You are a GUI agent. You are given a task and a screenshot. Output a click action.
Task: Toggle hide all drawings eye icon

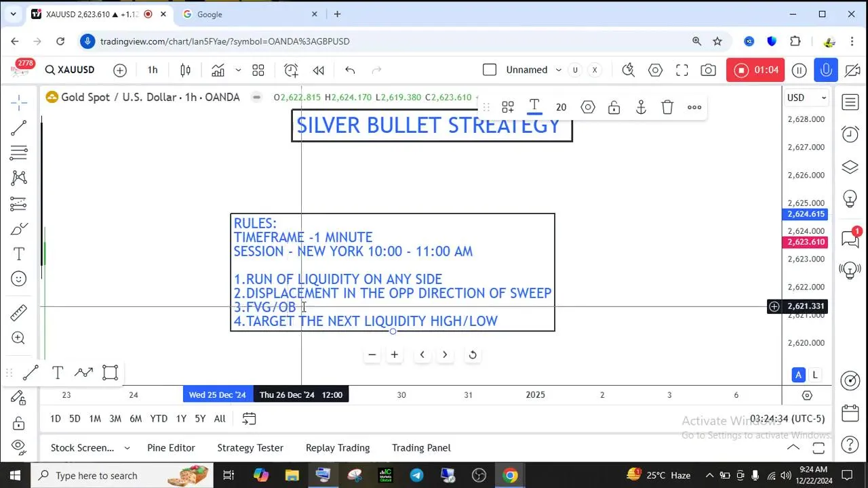coord(19,447)
